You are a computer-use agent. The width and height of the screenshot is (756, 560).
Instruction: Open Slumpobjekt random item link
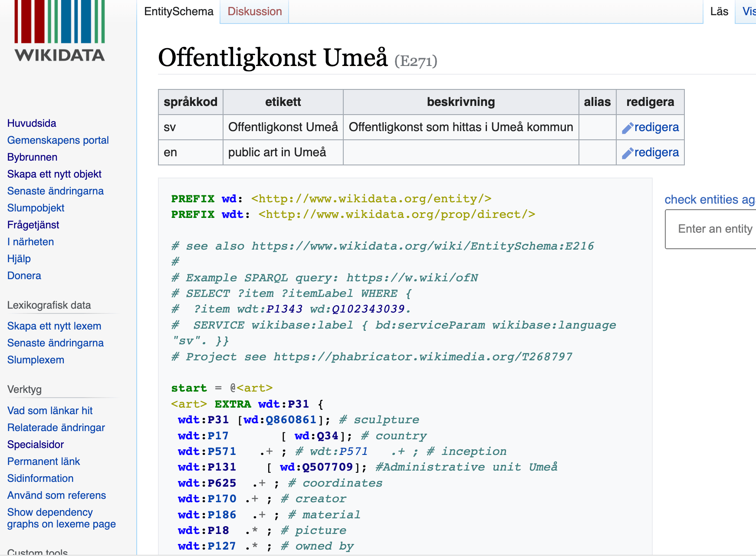36,208
